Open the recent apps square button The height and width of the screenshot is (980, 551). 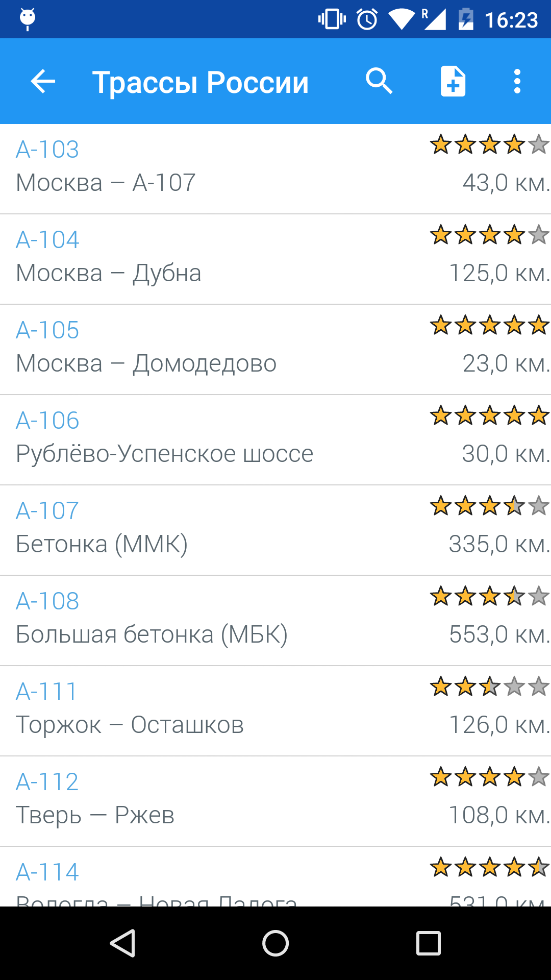tap(429, 943)
